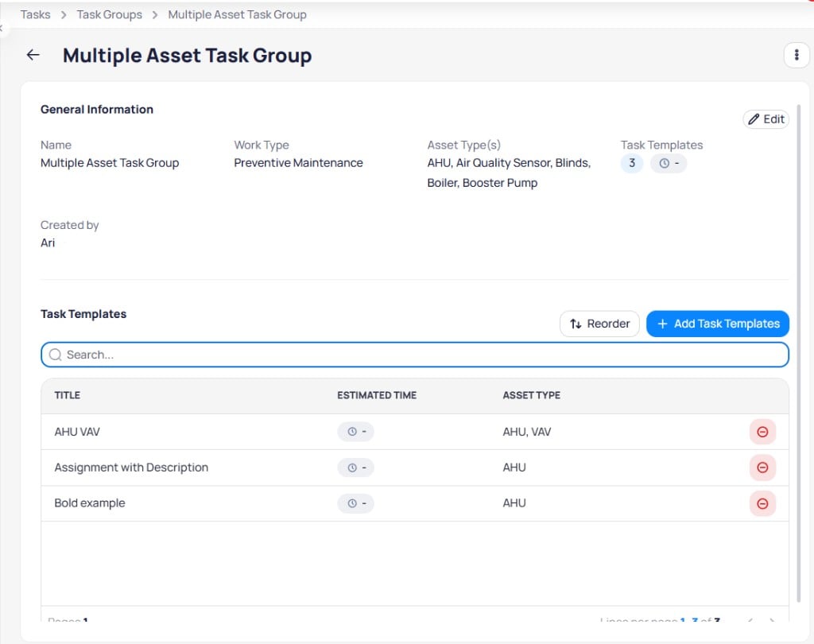
Task: Sort by ASSET TYPE column header
Action: coord(532,395)
